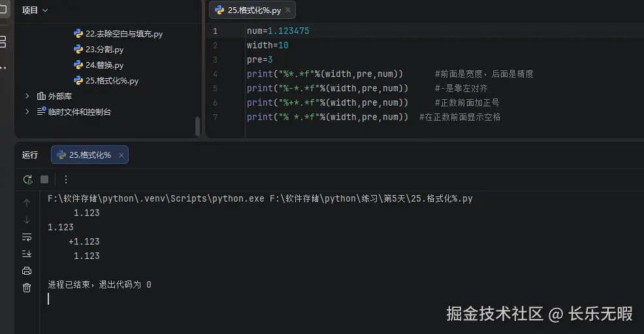Click the scroll-to-end console icon
Image resolution: width=644 pixels, height=334 pixels.
click(27, 254)
